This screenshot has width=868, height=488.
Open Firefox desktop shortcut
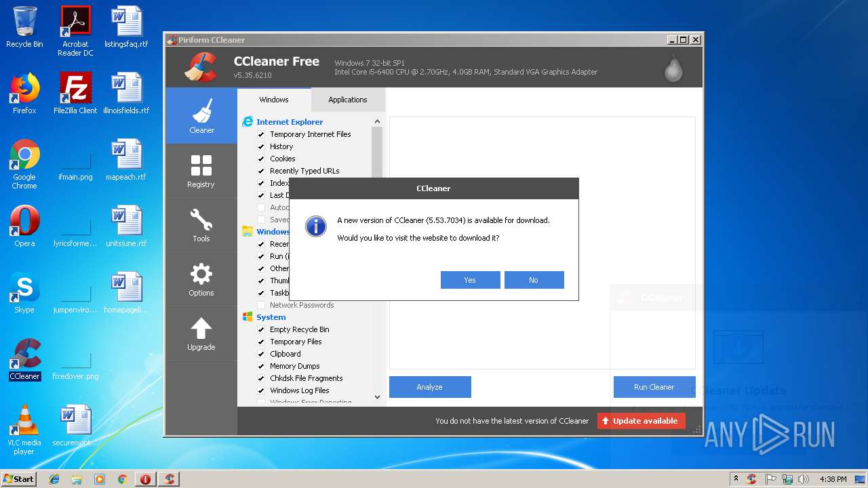click(x=24, y=94)
